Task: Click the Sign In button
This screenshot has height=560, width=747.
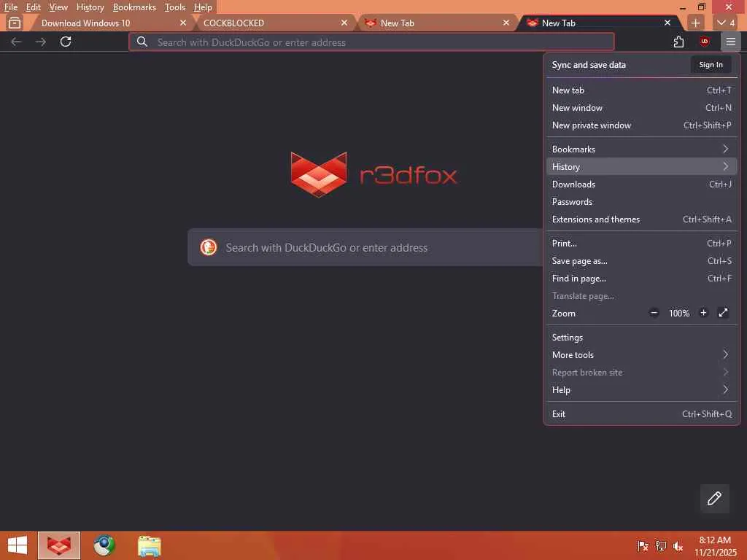Action: coord(711,64)
